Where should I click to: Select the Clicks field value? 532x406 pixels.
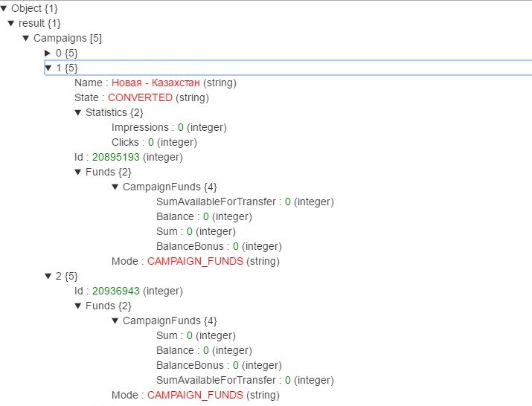point(151,142)
